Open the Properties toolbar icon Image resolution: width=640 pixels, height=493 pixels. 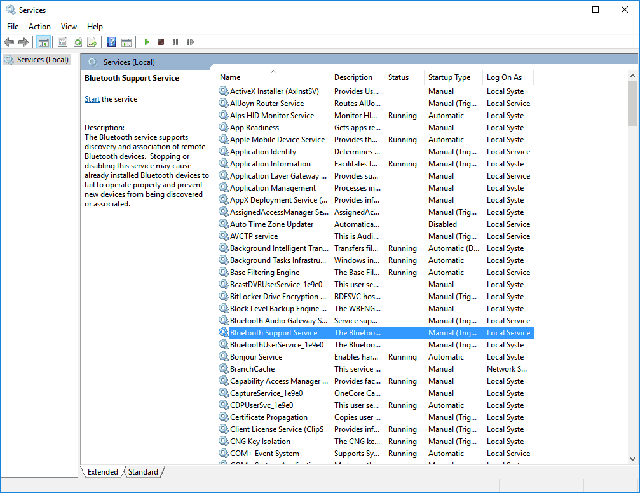pyautogui.click(x=61, y=42)
